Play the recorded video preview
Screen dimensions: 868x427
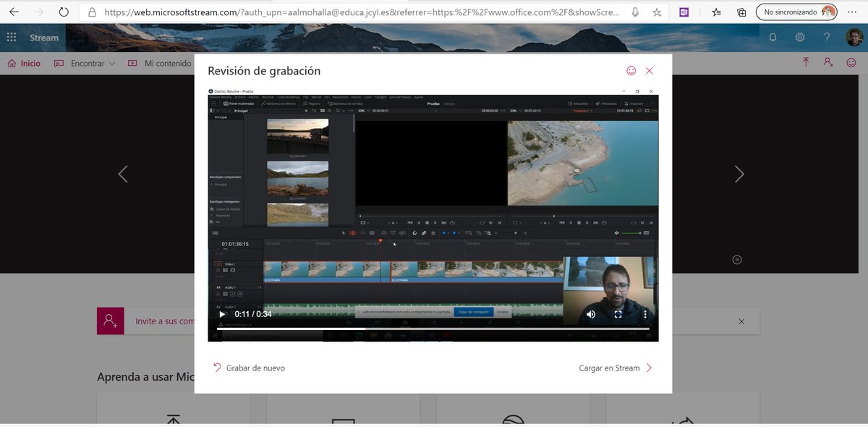click(222, 314)
